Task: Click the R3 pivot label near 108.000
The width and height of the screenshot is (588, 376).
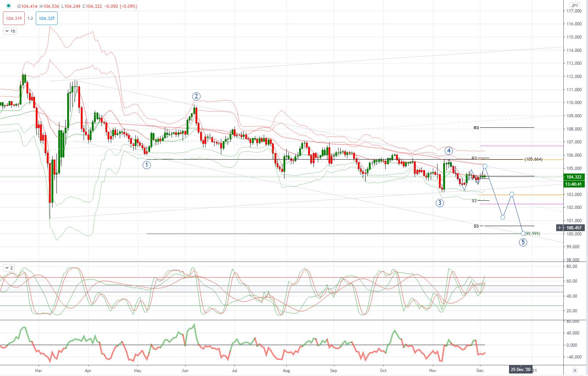Action: point(476,128)
